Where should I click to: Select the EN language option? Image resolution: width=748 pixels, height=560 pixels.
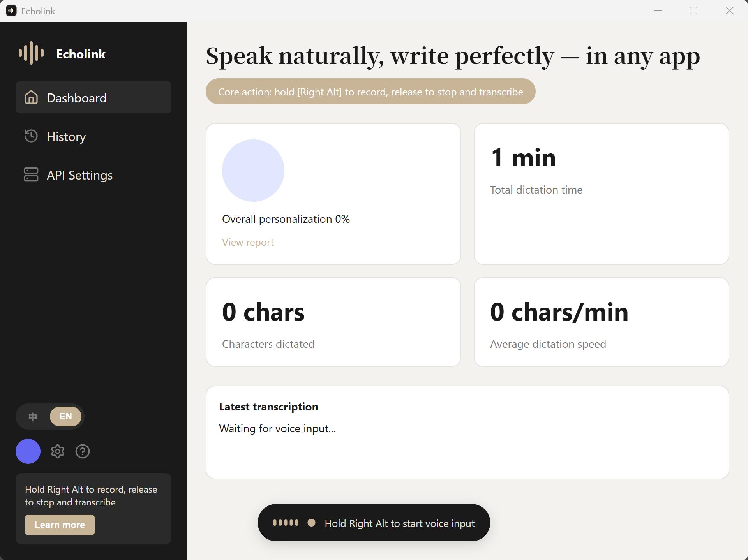coord(65,416)
